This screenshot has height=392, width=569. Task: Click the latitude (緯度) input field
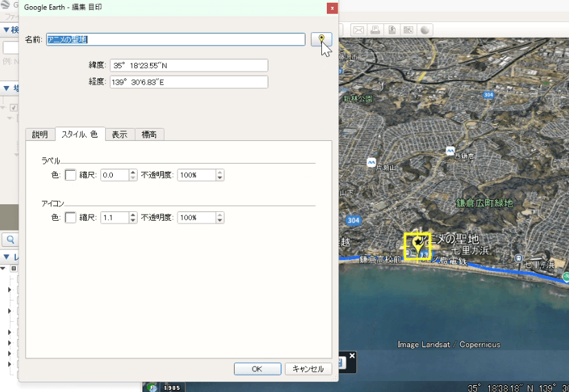pos(189,65)
